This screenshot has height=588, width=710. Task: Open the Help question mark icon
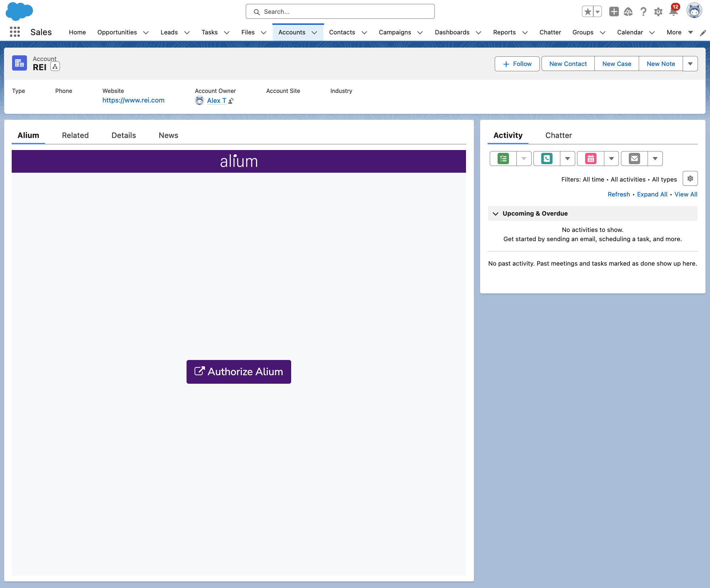[643, 12]
